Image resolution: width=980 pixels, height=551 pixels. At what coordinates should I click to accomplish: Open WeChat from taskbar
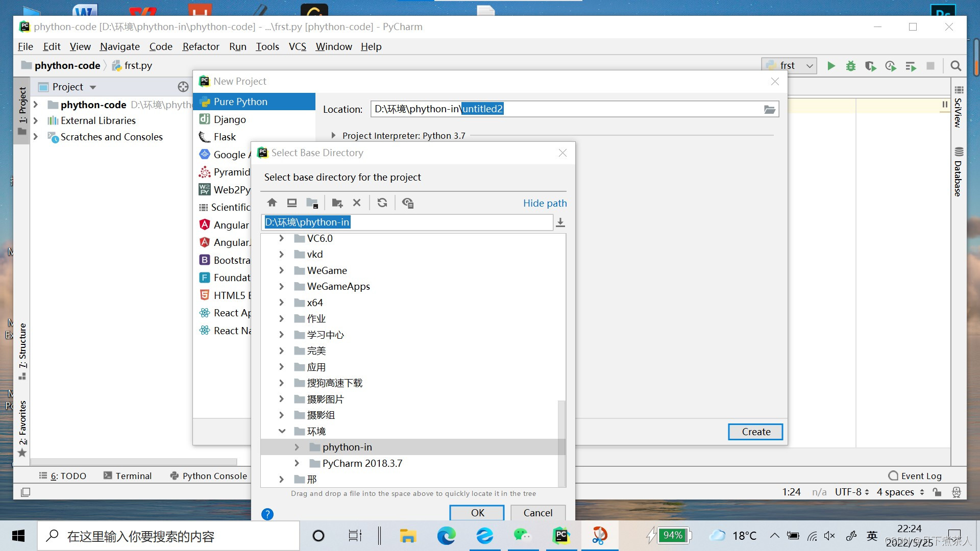pos(523,535)
